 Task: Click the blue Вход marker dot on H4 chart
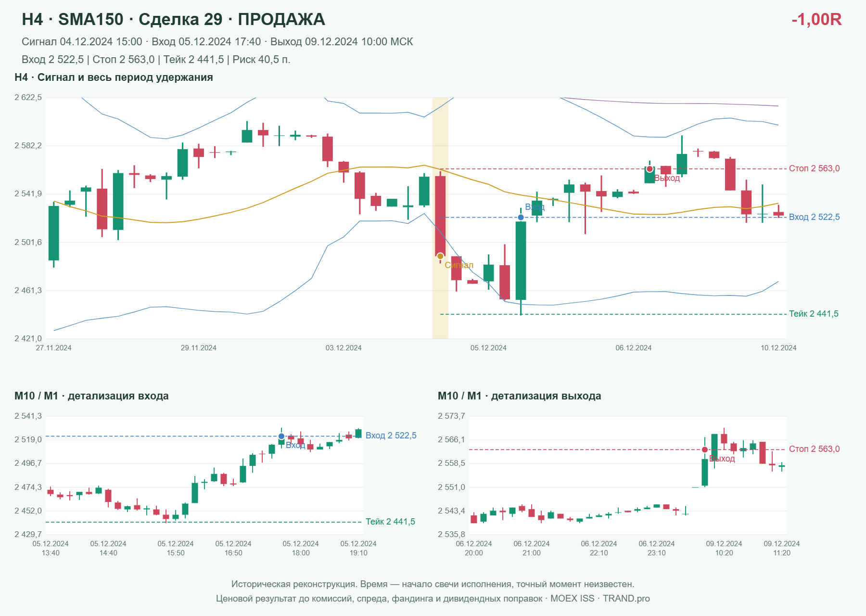pos(521,218)
